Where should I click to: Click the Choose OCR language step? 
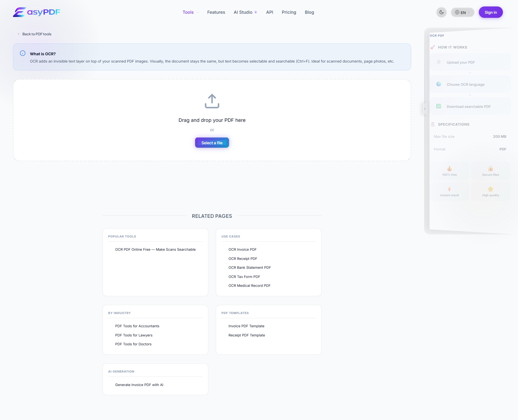click(x=470, y=84)
